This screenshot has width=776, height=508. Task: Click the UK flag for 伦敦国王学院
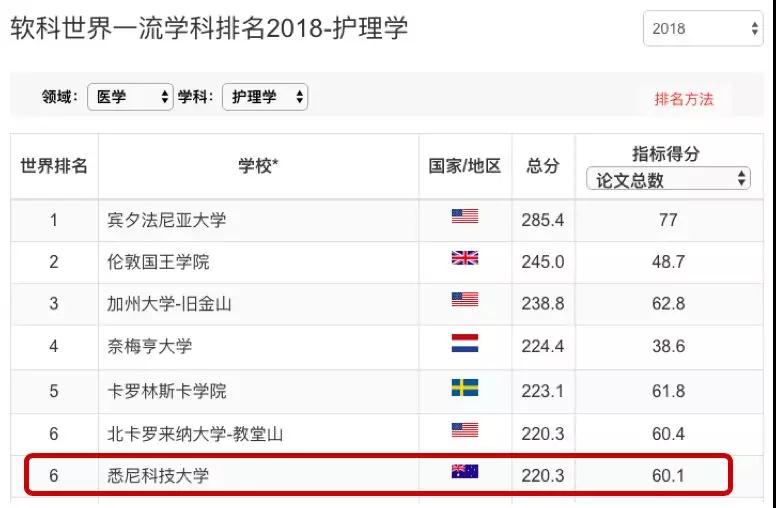pyautogui.click(x=465, y=258)
